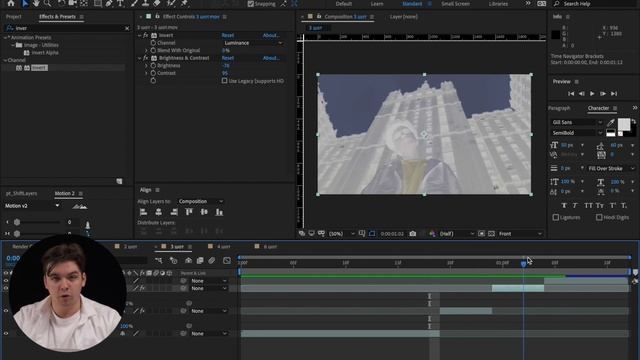This screenshot has width=640, height=360.
Task: Click the Play button in Preview panel
Action: coord(592,93)
